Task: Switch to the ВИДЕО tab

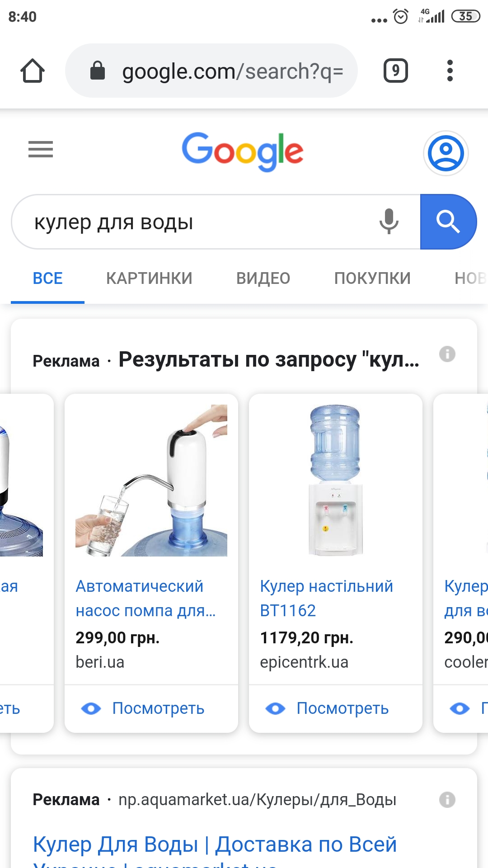Action: 263,278
